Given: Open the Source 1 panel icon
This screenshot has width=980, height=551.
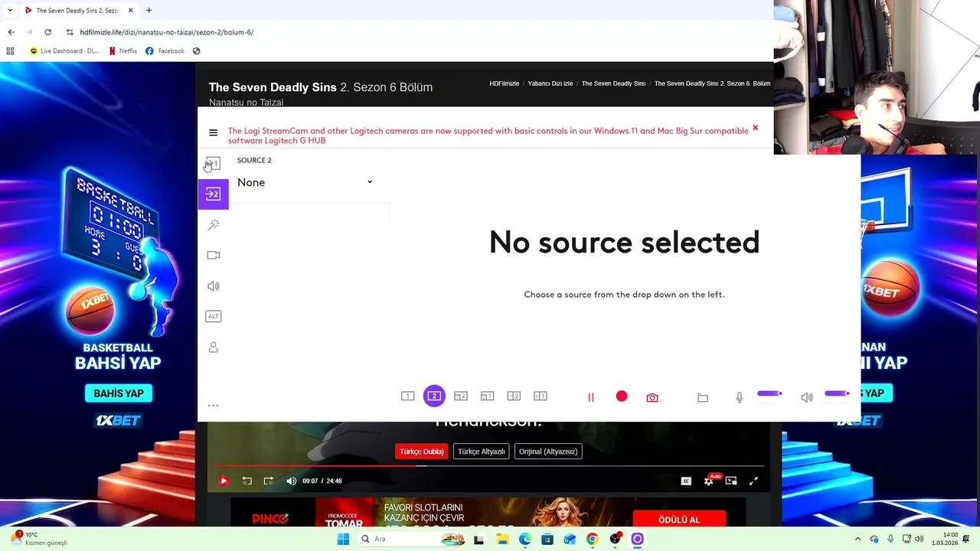Looking at the screenshot, I should pos(213,164).
